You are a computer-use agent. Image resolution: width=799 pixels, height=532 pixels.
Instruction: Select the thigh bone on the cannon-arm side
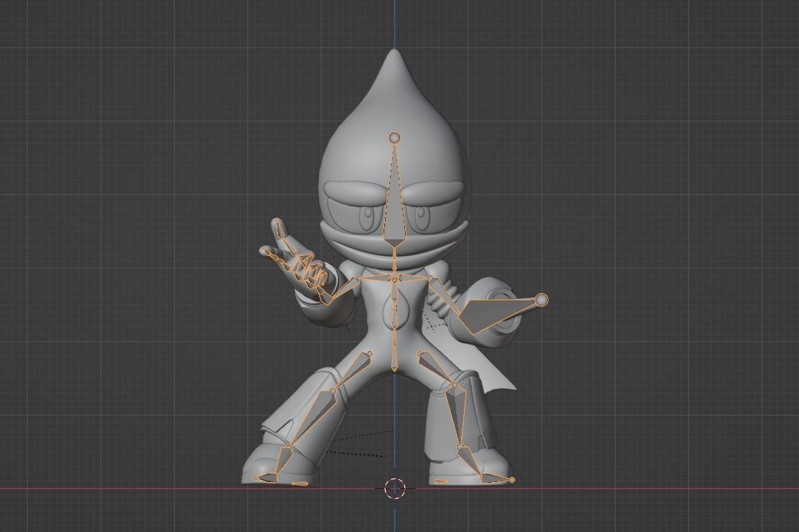pyautogui.click(x=437, y=369)
